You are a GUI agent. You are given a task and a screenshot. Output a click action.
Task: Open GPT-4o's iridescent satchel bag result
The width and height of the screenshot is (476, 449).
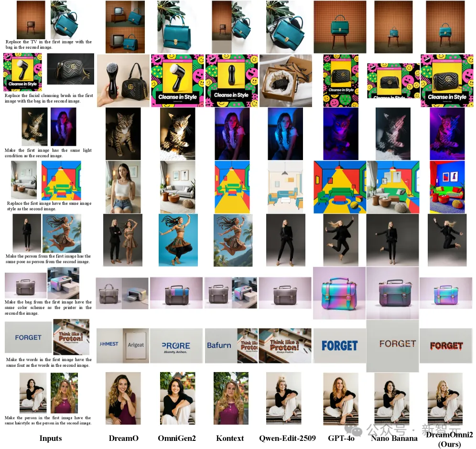pyautogui.click(x=339, y=292)
